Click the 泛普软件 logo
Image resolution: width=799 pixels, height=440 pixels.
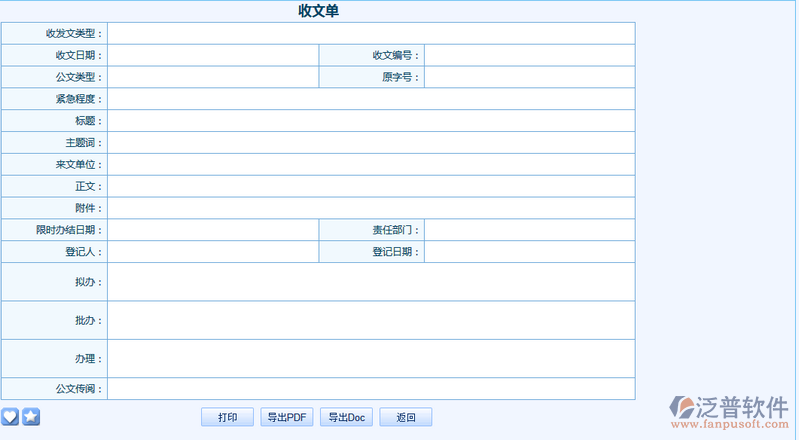point(729,411)
